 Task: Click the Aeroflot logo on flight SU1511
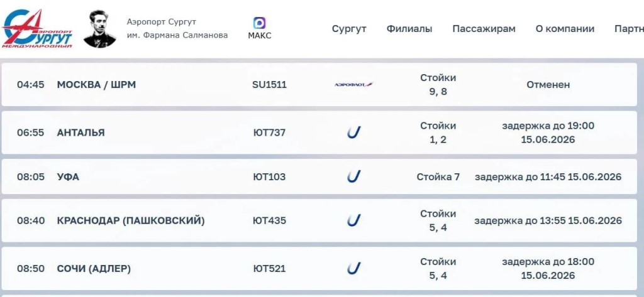[x=353, y=85]
